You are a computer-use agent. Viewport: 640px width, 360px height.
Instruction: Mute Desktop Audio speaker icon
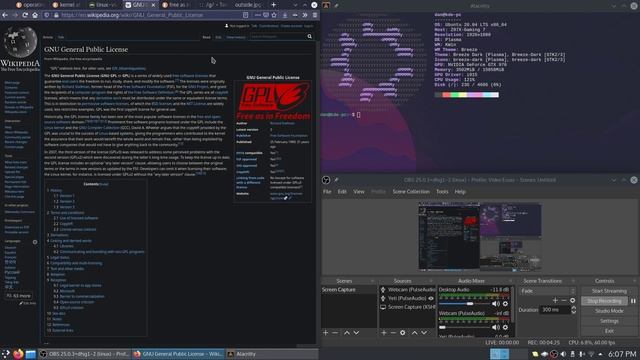[496, 304]
